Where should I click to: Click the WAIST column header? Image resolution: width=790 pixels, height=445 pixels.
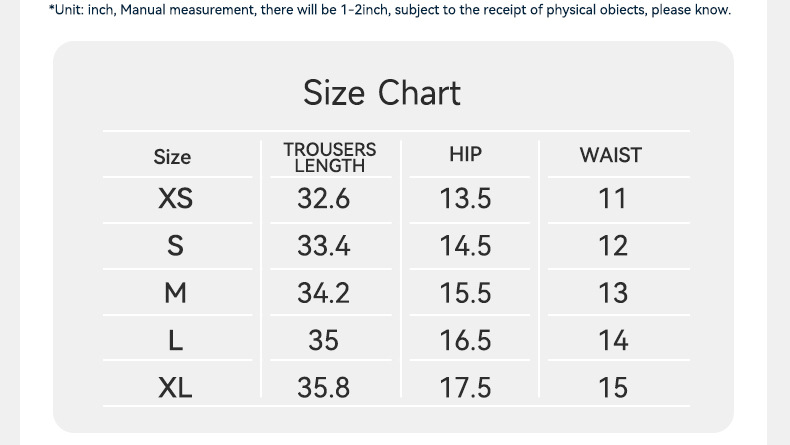pos(610,155)
